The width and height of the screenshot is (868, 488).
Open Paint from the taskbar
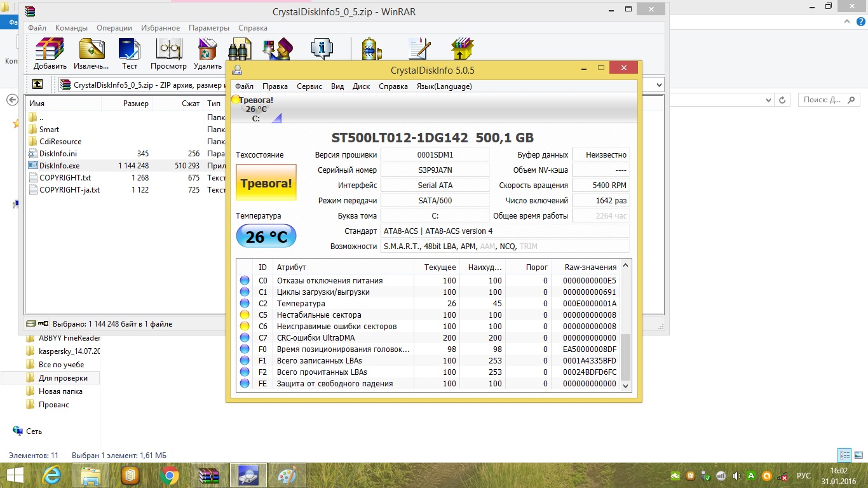coord(288,475)
